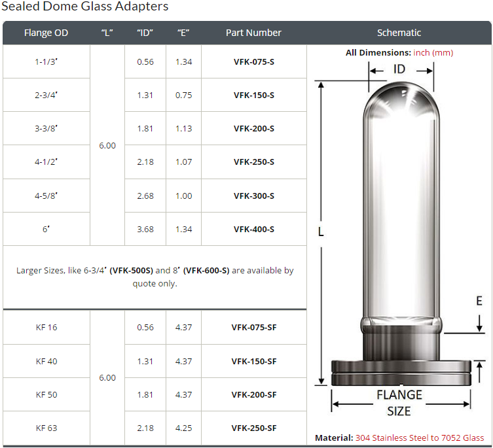Select part number VFK-200-SF
The image size is (493, 448).
(x=253, y=394)
